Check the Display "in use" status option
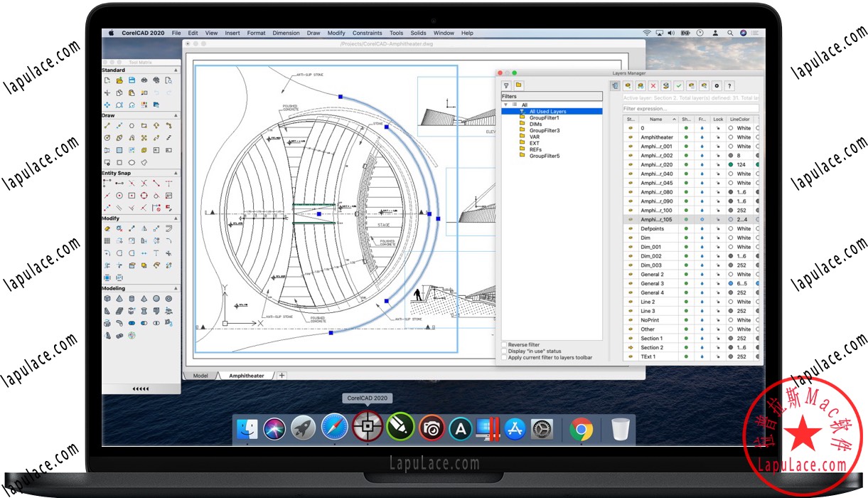Image resolution: width=868 pixels, height=498 pixels. (504, 351)
